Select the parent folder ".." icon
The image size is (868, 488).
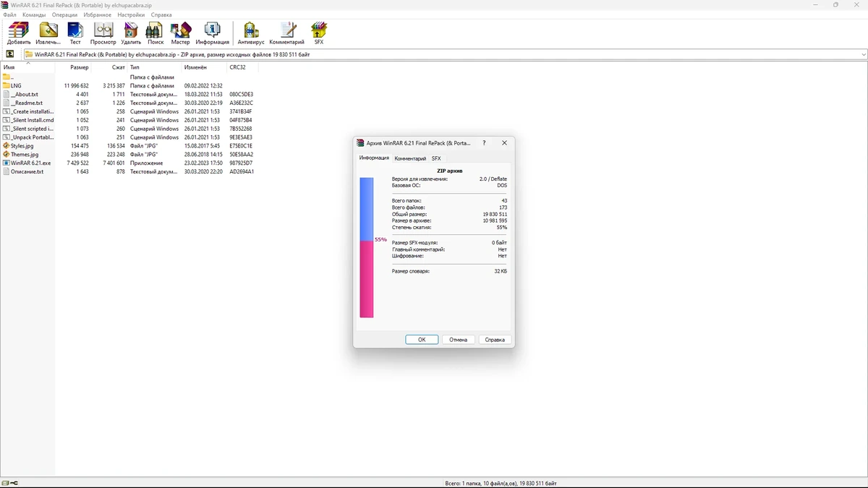tap(7, 77)
